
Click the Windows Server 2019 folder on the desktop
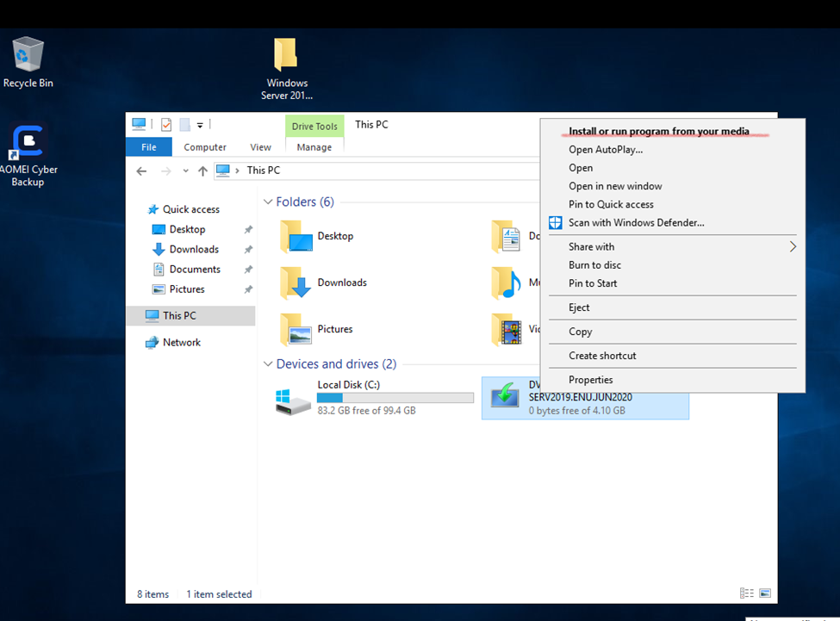(286, 56)
